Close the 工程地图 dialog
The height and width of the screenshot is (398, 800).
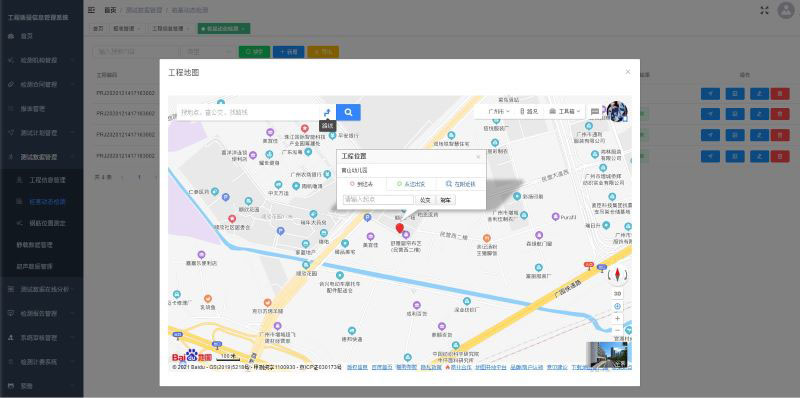(628, 72)
